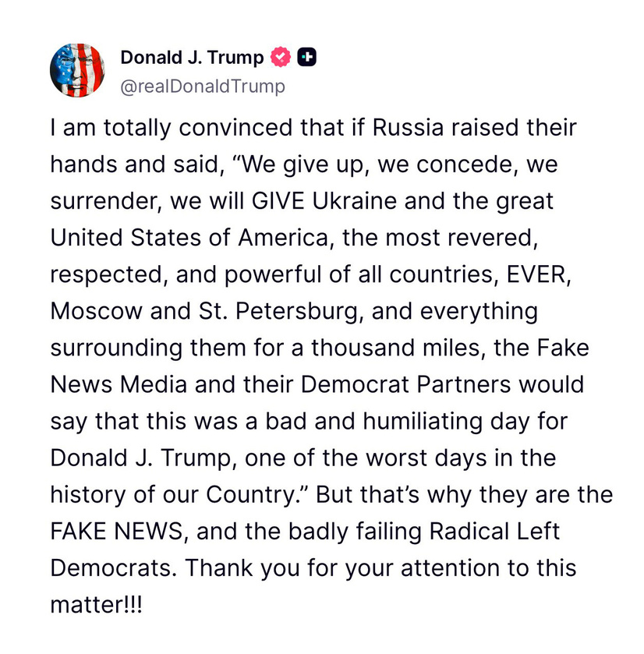
Task: Open the flag-painted profile avatar
Action: pyautogui.click(x=77, y=70)
